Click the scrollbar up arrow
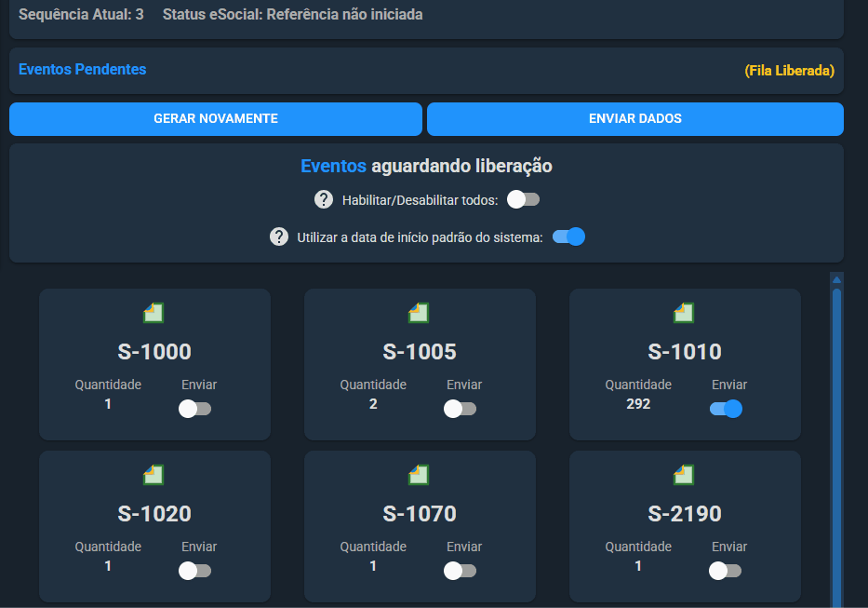The image size is (868, 608). click(x=836, y=279)
